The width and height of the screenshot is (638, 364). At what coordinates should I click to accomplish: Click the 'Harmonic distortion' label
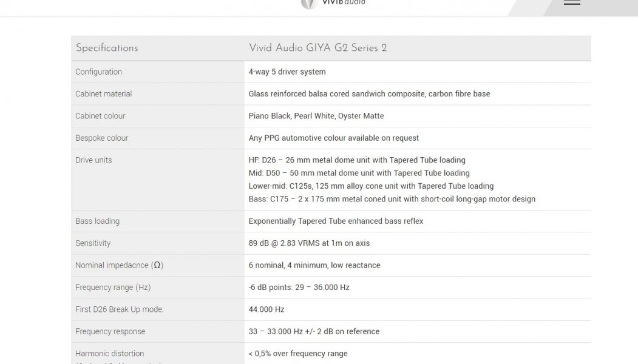(109, 354)
